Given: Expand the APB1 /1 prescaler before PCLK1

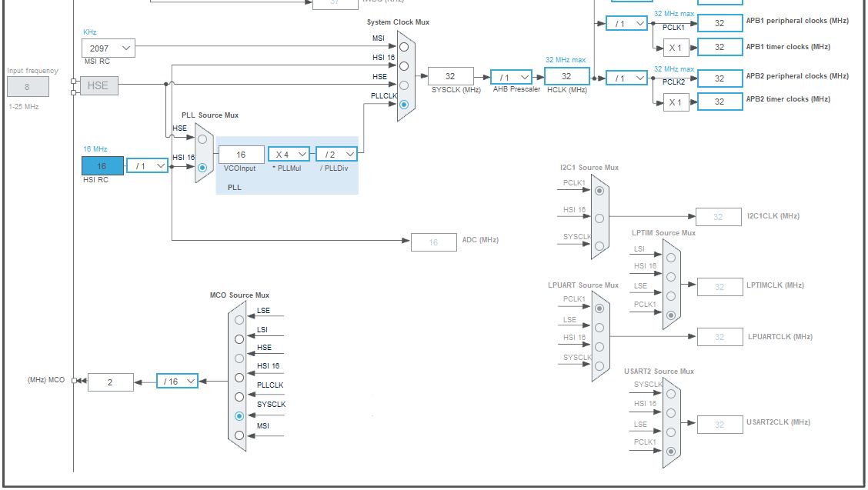Looking at the screenshot, I should tap(626, 23).
